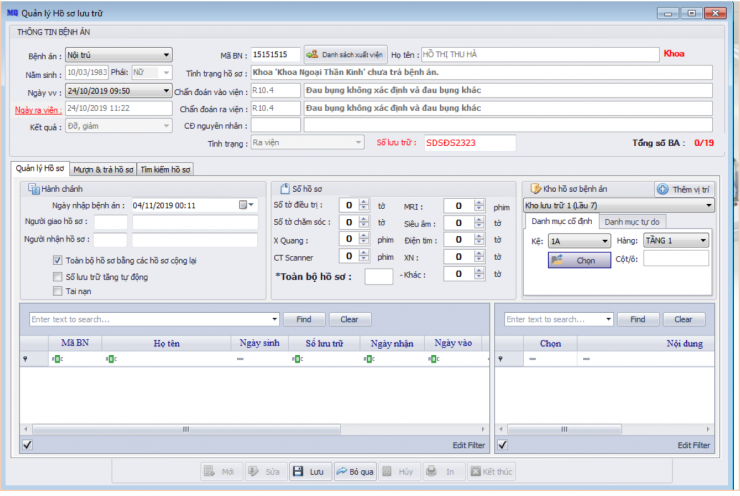Open the Kho lưu trữ 1 (Lầu 7) dropdown
740x496 pixels.
(x=708, y=205)
